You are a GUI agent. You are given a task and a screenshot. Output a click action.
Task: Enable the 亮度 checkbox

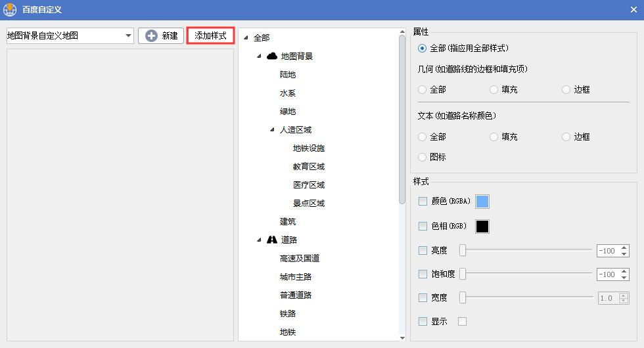423,250
